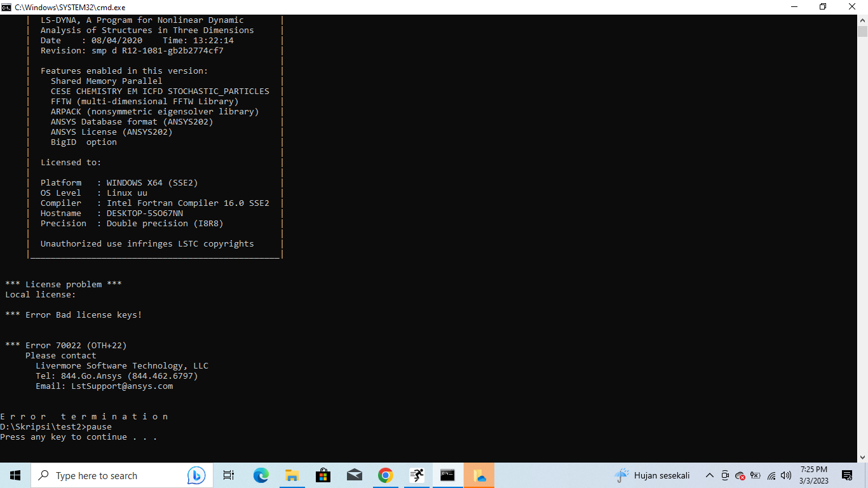Switch to the running-man app on the taskbar
The width and height of the screenshot is (868, 488).
point(416,475)
